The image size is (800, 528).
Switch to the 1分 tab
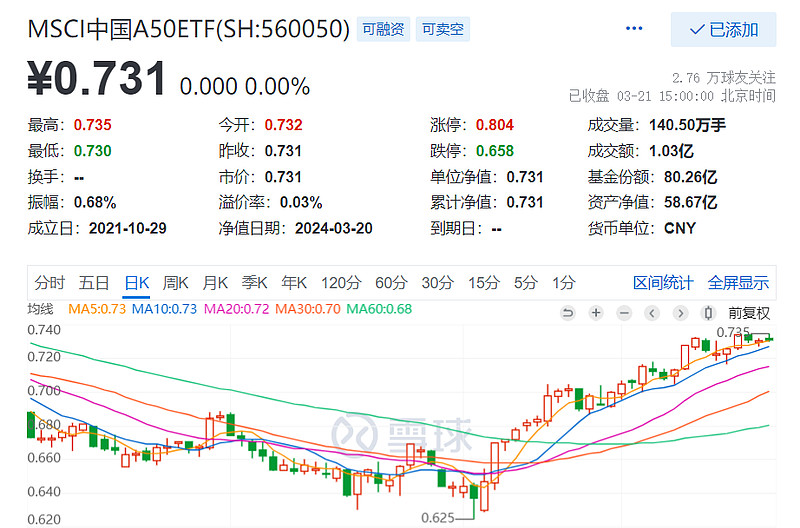563,283
